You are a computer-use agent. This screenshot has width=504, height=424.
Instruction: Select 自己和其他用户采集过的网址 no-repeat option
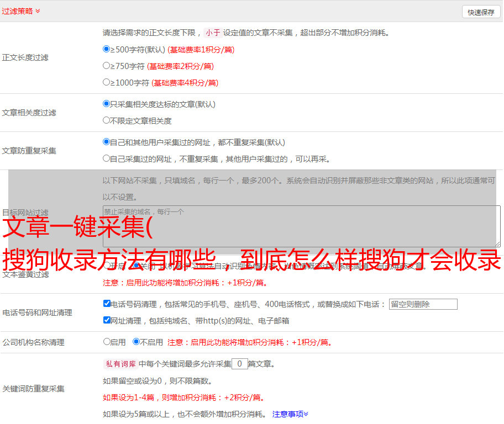[106, 142]
